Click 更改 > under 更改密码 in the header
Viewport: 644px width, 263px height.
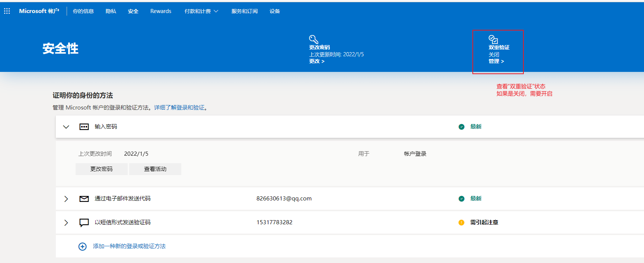[317, 61]
